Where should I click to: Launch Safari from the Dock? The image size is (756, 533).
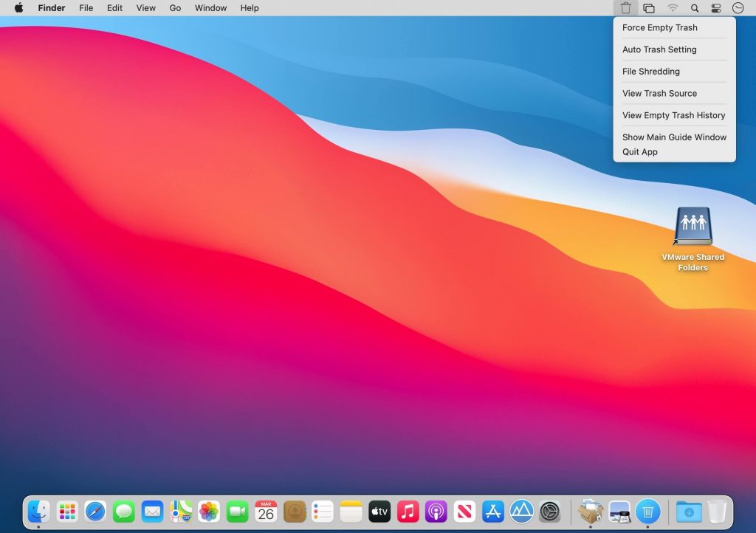tap(95, 511)
